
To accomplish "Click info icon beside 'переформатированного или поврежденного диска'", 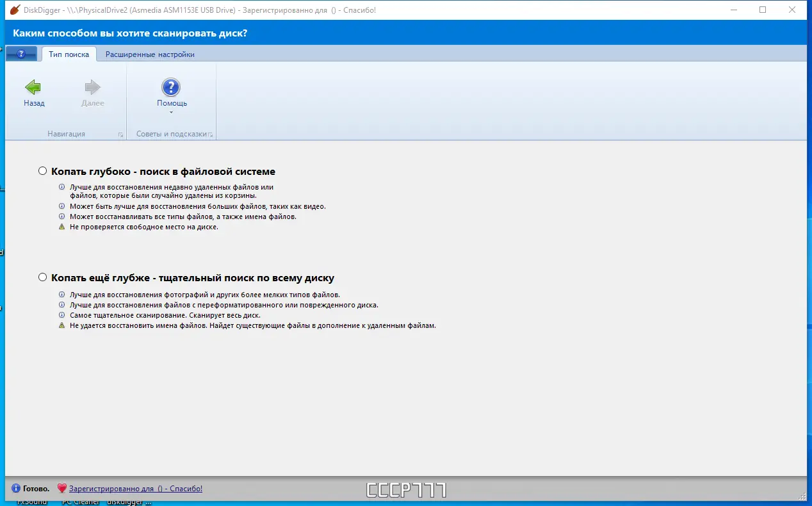I will point(62,305).
